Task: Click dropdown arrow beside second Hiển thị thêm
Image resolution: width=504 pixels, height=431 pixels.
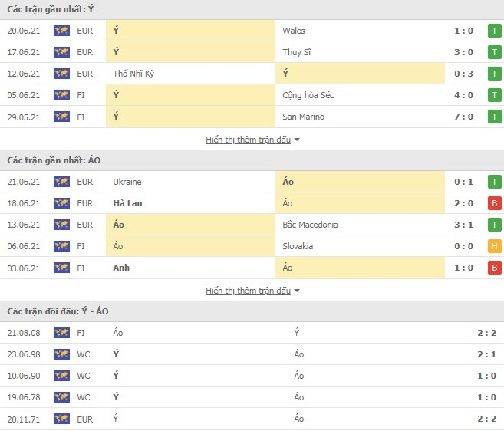Action: point(297,291)
